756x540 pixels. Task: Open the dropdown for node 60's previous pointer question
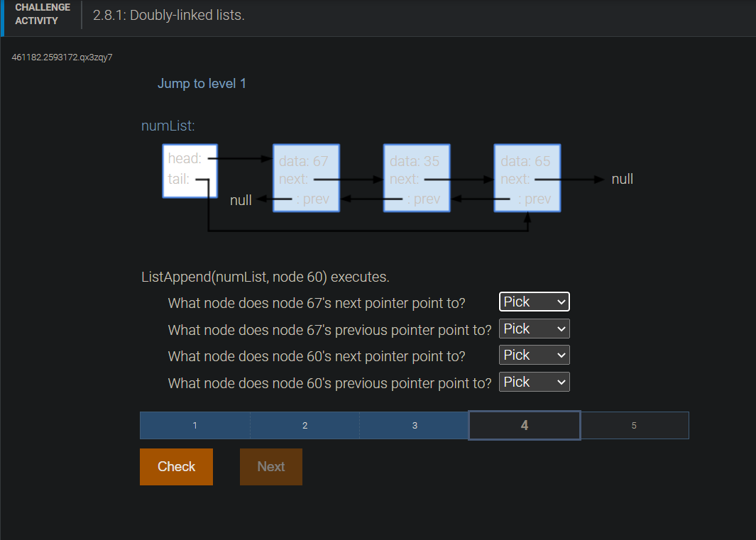(534, 382)
